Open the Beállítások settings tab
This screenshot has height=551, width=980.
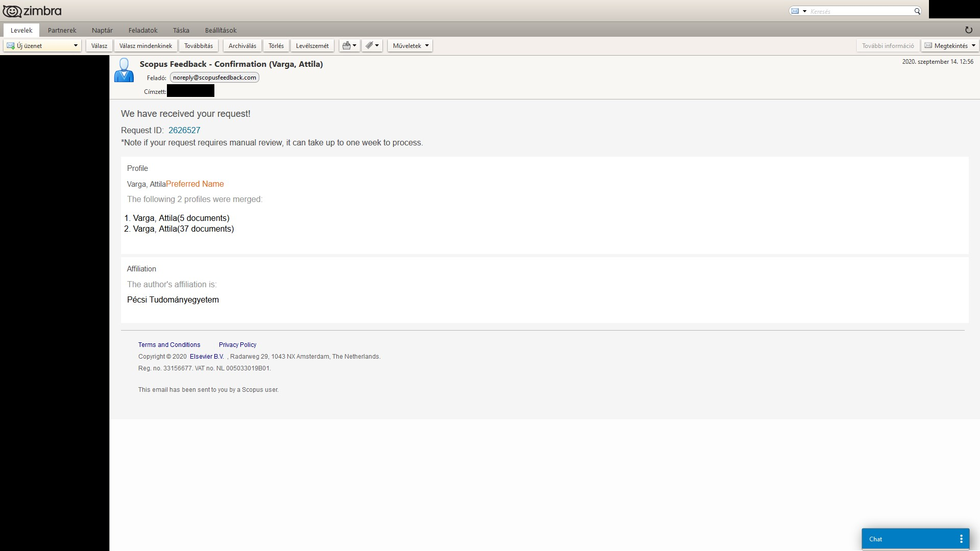tap(220, 30)
